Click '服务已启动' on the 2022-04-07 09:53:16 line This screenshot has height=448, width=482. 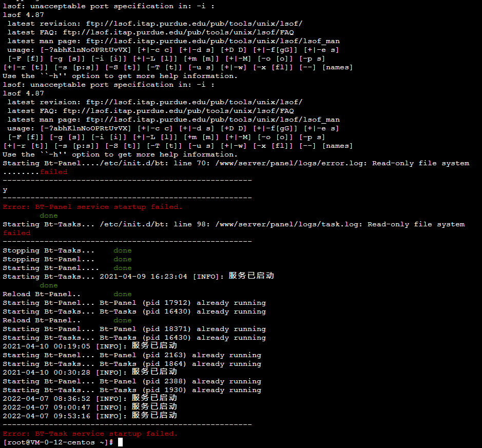click(155, 416)
